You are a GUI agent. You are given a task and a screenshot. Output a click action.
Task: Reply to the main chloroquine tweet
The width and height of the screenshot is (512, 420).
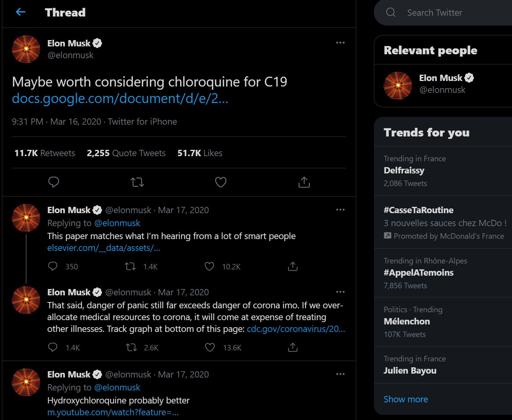[x=54, y=182]
